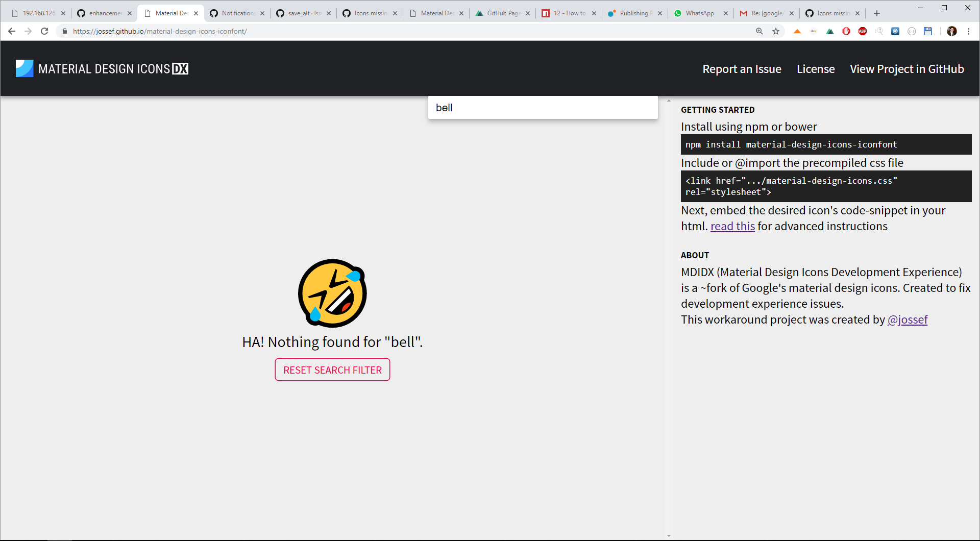Image resolution: width=980 pixels, height=541 pixels.
Task: Go back to the previous page
Action: pyautogui.click(x=12, y=31)
